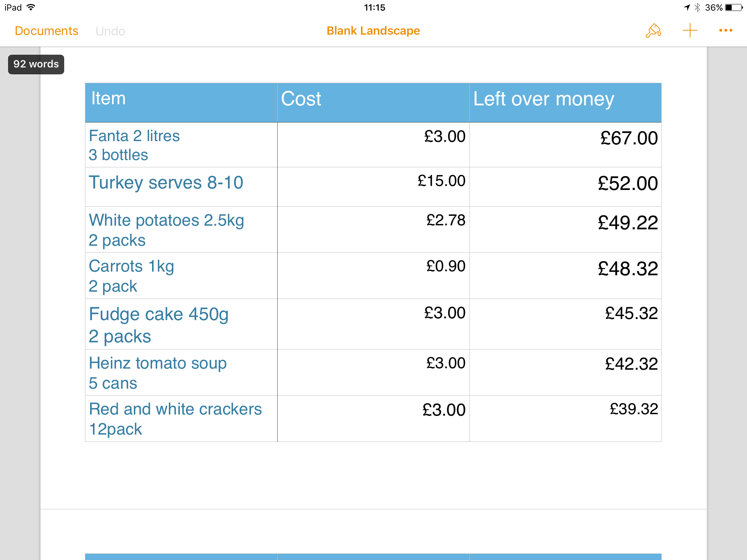Open the More options ellipsis menu
The height and width of the screenshot is (560, 747).
(x=725, y=31)
